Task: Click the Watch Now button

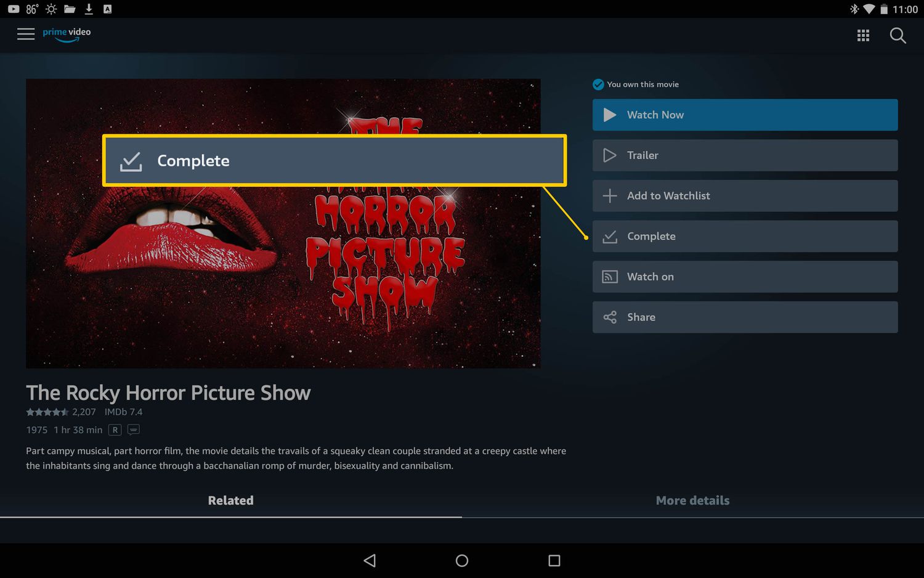Action: coord(744,115)
